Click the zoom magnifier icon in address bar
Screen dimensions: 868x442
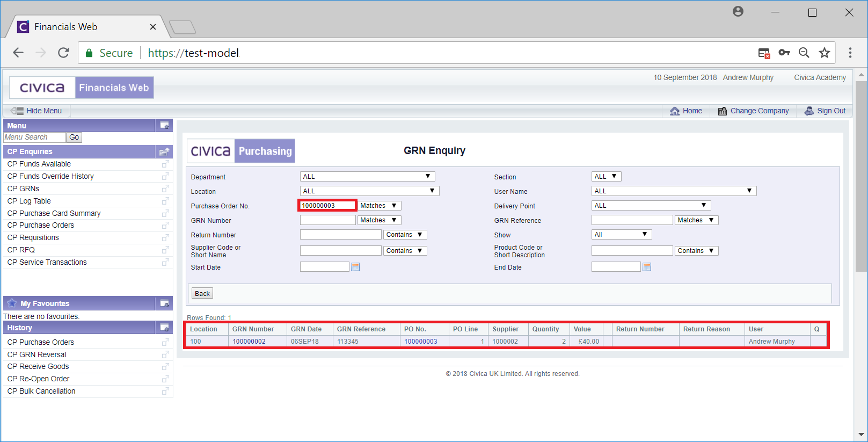(x=804, y=53)
